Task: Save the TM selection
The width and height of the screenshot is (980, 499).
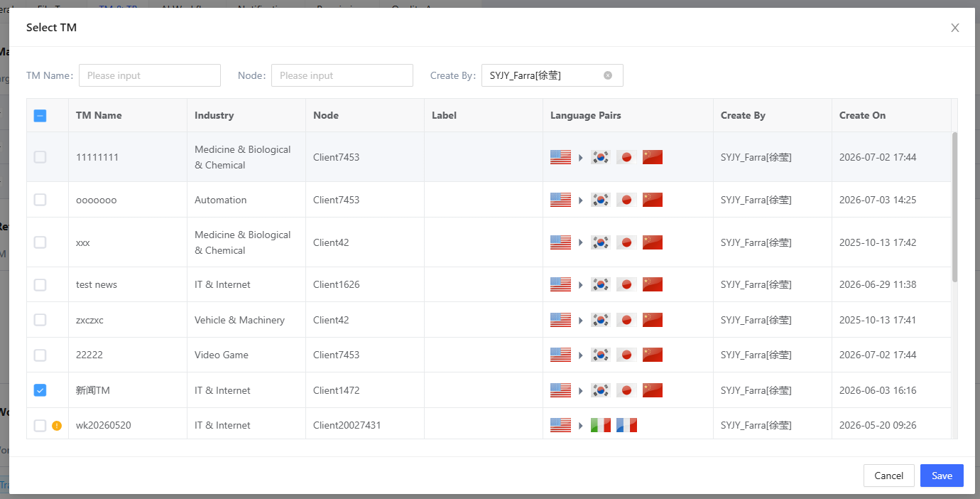Action: [x=942, y=476]
